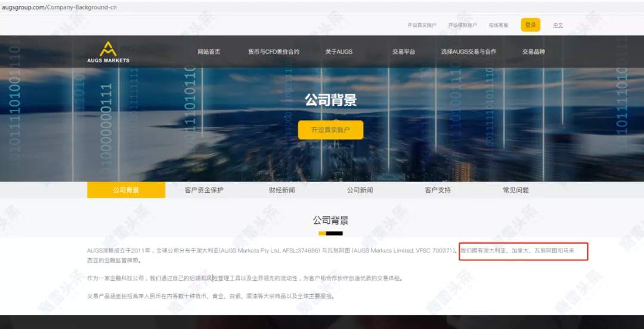644x329 pixels.
Task: Switch to the 常见问题 tab
Action: tap(516, 190)
